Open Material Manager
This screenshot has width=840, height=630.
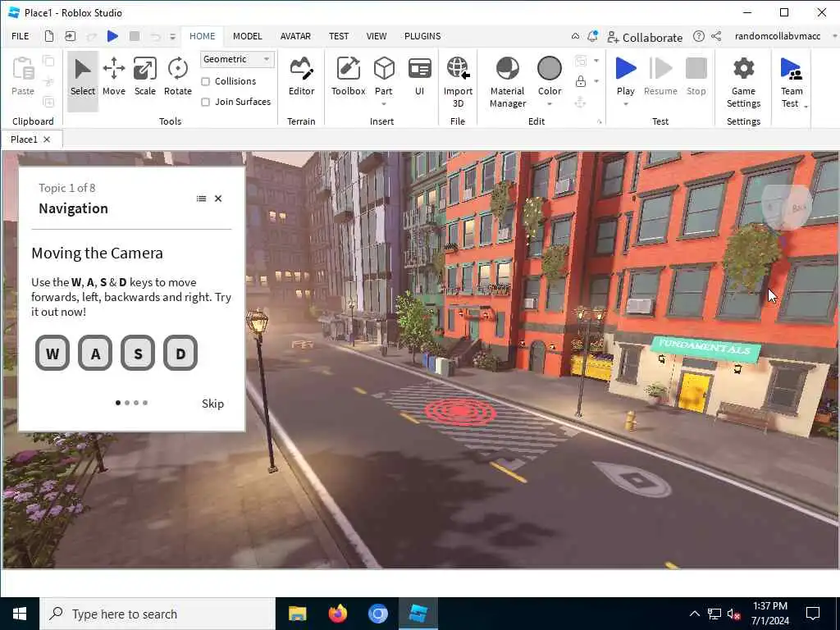pos(508,81)
